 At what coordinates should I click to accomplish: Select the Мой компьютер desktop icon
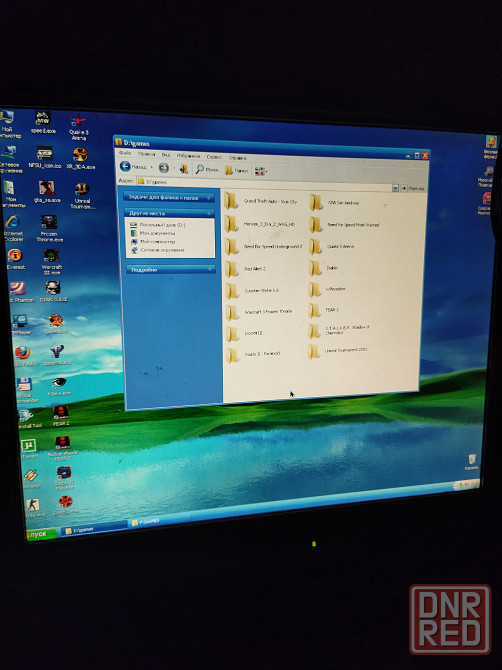click(x=9, y=124)
